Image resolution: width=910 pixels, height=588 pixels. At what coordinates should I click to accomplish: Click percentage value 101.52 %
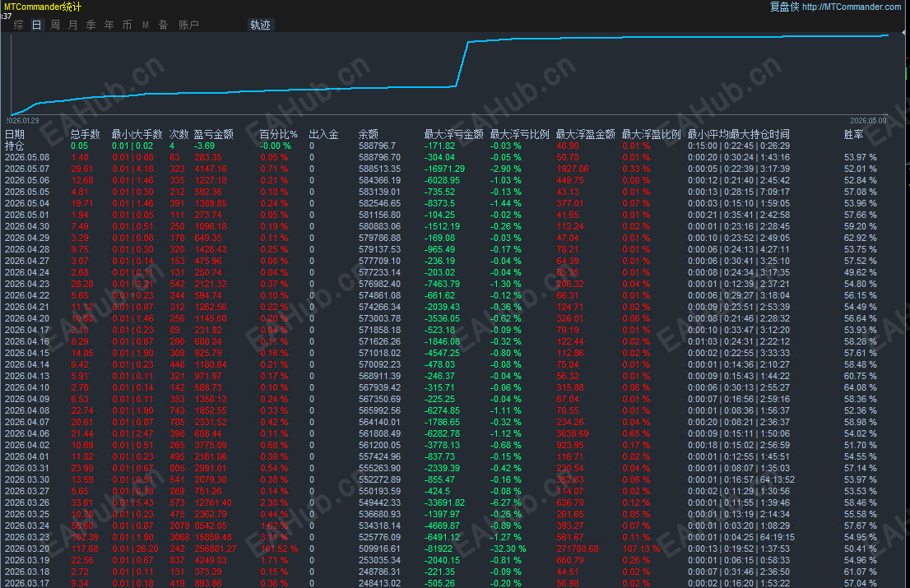(279, 549)
